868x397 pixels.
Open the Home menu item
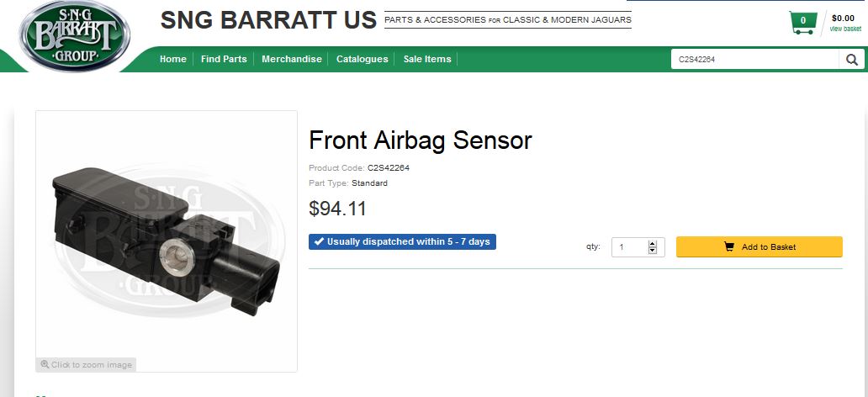(173, 59)
